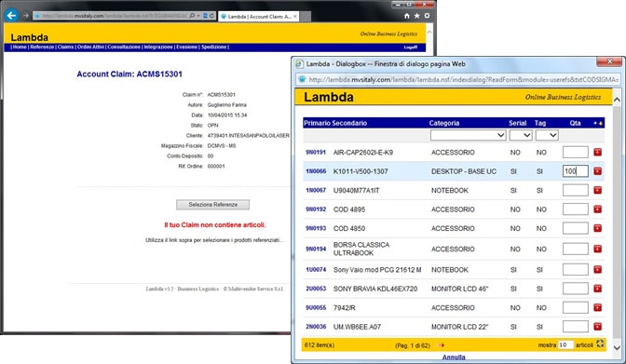Click the favorites star icon in the browser
This screenshot has width=626, height=364.
pos(416,16)
